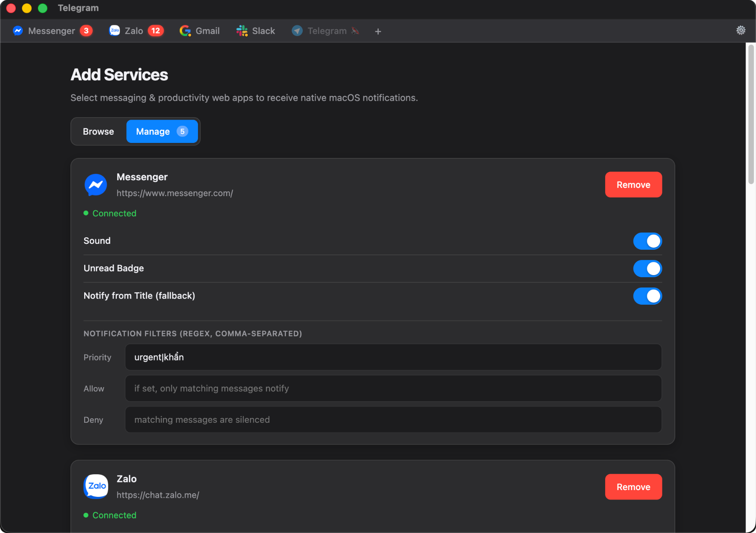The image size is (756, 533).
Task: Click the Manage count badge 5
Action: 183,131
